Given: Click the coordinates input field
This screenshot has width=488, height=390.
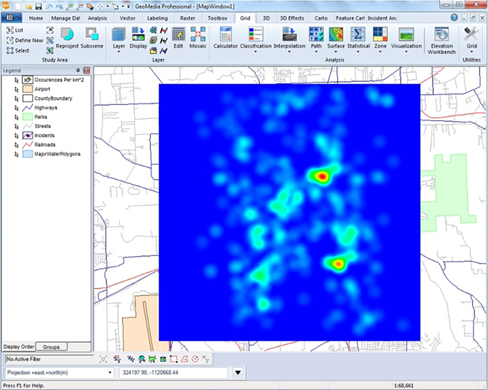Looking at the screenshot, I should tap(173, 372).
